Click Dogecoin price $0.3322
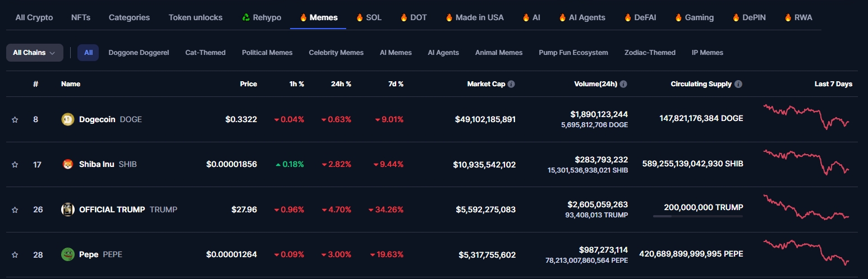 pyautogui.click(x=241, y=119)
